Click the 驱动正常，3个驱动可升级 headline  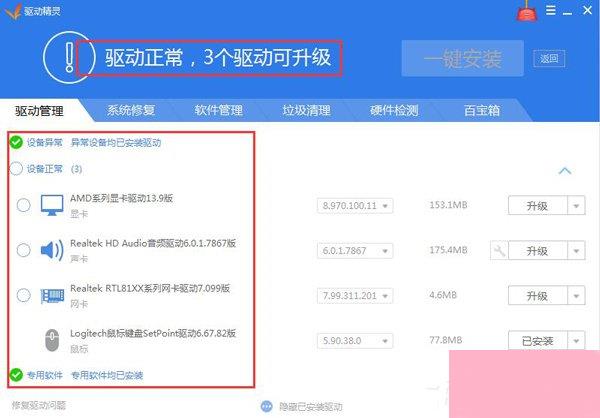pos(218,58)
